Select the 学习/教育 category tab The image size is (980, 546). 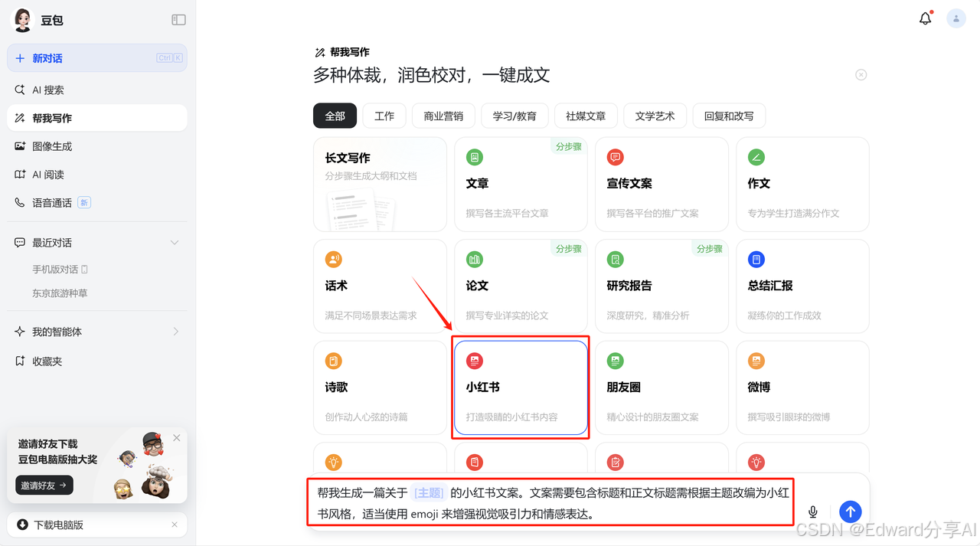(514, 116)
